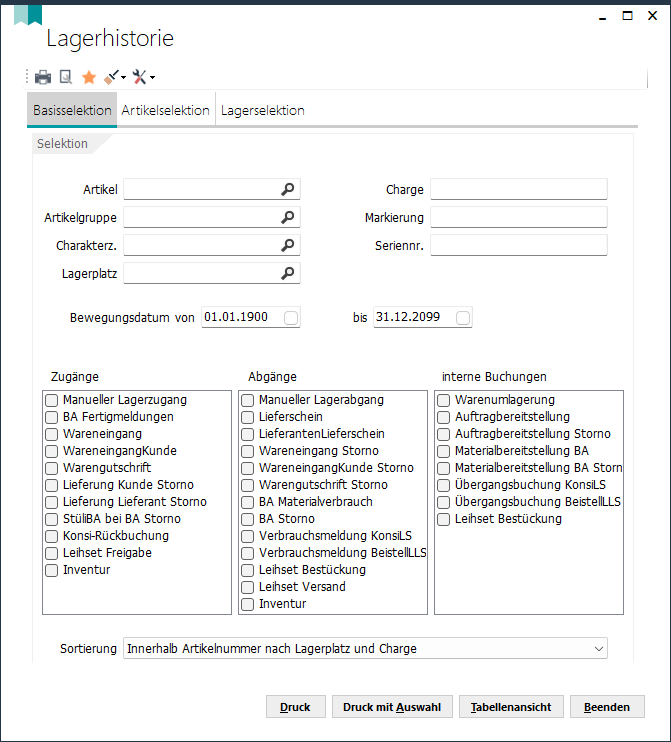Check BA Fertigmeldungen
This screenshot has height=742, width=671.
tap(52, 417)
